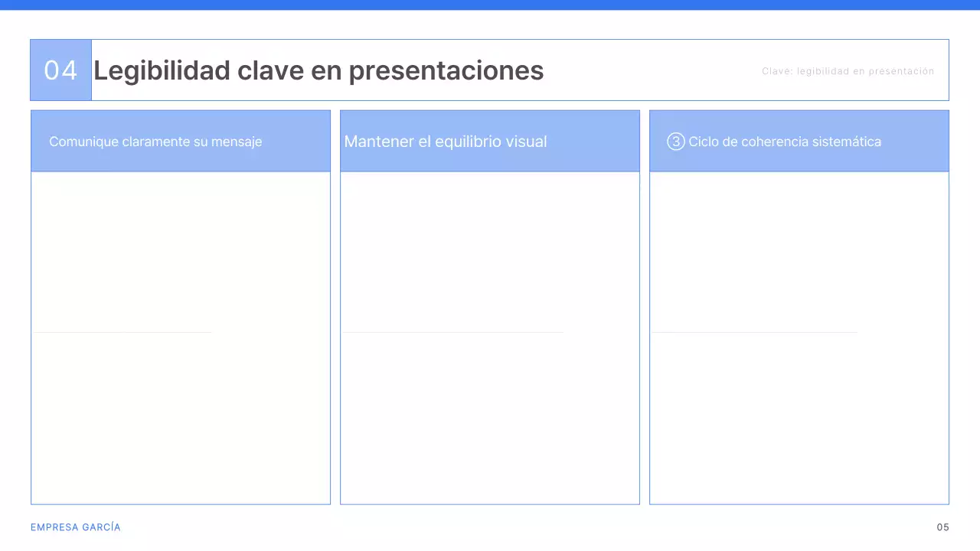Click the Ciclo de coherencia sistemática header
Image resolution: width=980 pixels, height=551 pixels.
click(x=785, y=142)
